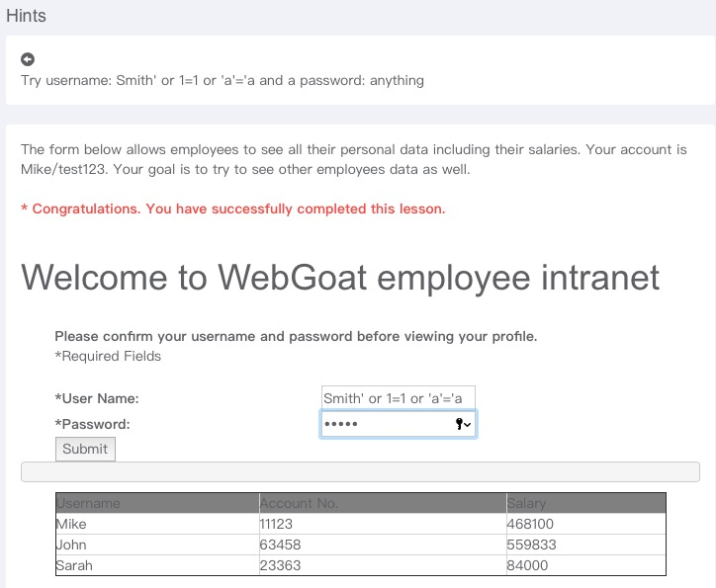The height and width of the screenshot is (588, 716).
Task: Click the Account No. column header
Action: pyautogui.click(x=383, y=503)
